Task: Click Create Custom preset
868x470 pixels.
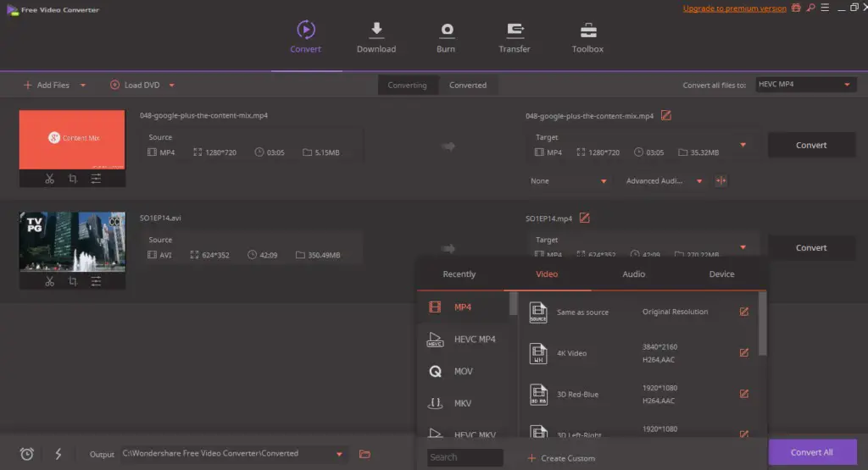Action: (561, 458)
